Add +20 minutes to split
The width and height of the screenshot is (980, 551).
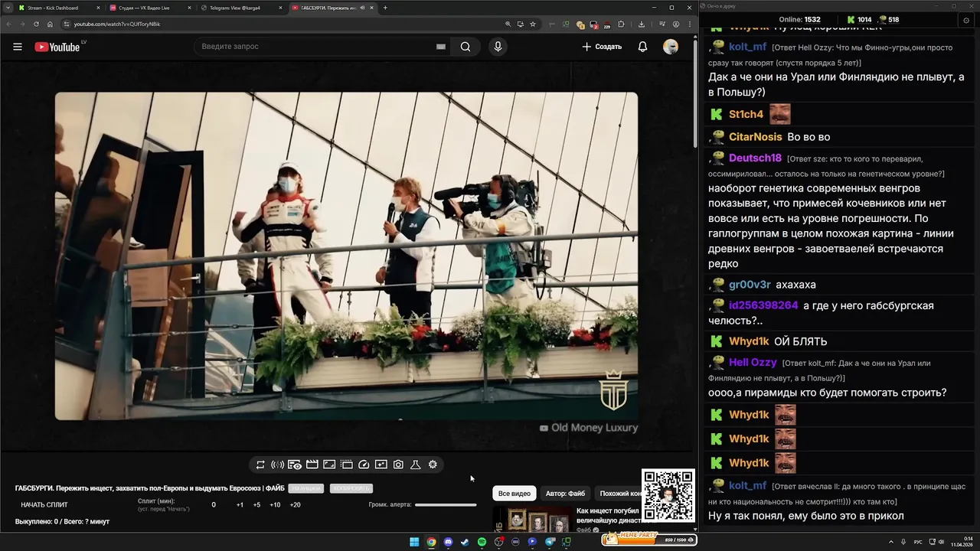click(295, 505)
